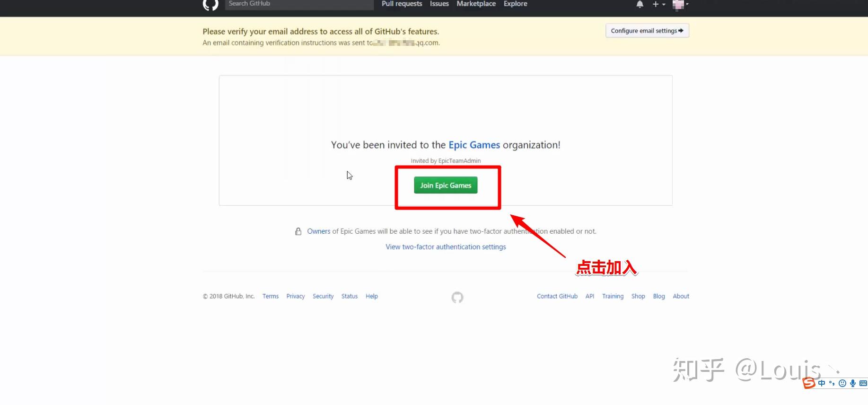Open the API footer link
The width and height of the screenshot is (868, 405).
(590, 296)
